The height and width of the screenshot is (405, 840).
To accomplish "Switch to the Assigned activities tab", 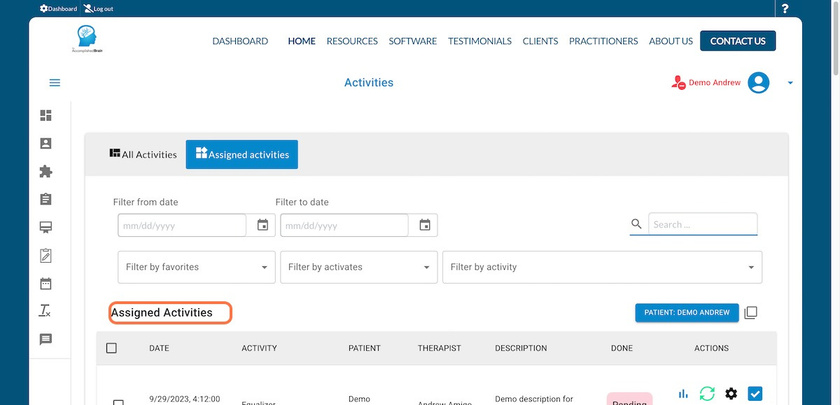I will click(242, 154).
